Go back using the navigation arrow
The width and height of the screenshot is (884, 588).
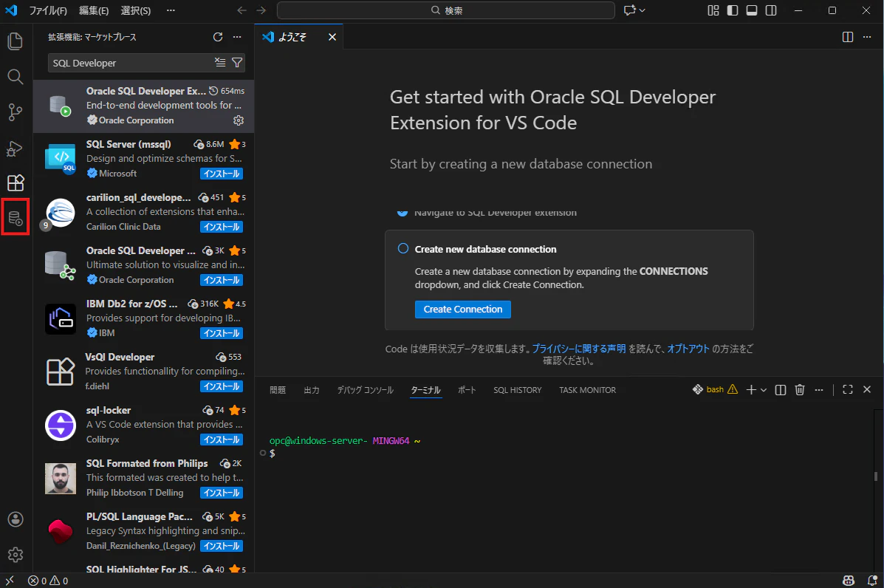pyautogui.click(x=241, y=10)
